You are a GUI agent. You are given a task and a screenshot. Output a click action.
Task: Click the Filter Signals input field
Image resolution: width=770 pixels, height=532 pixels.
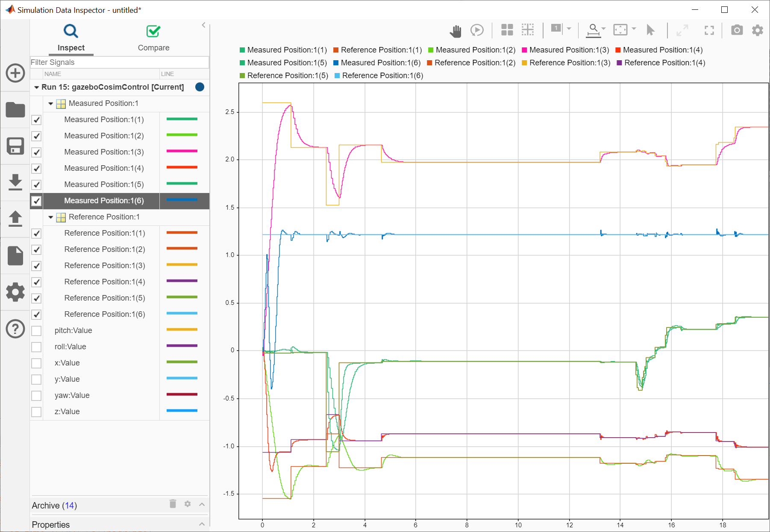tap(119, 62)
